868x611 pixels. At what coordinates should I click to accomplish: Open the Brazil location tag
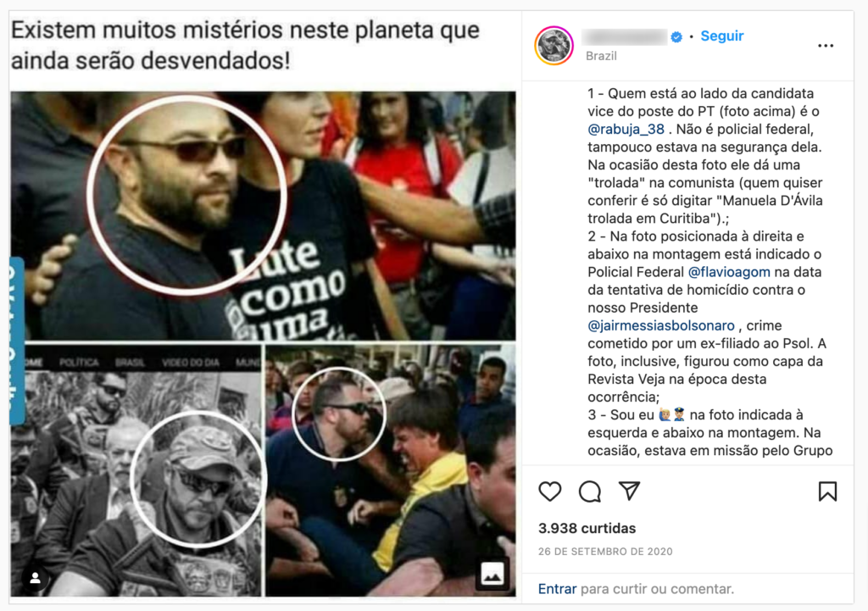click(601, 56)
